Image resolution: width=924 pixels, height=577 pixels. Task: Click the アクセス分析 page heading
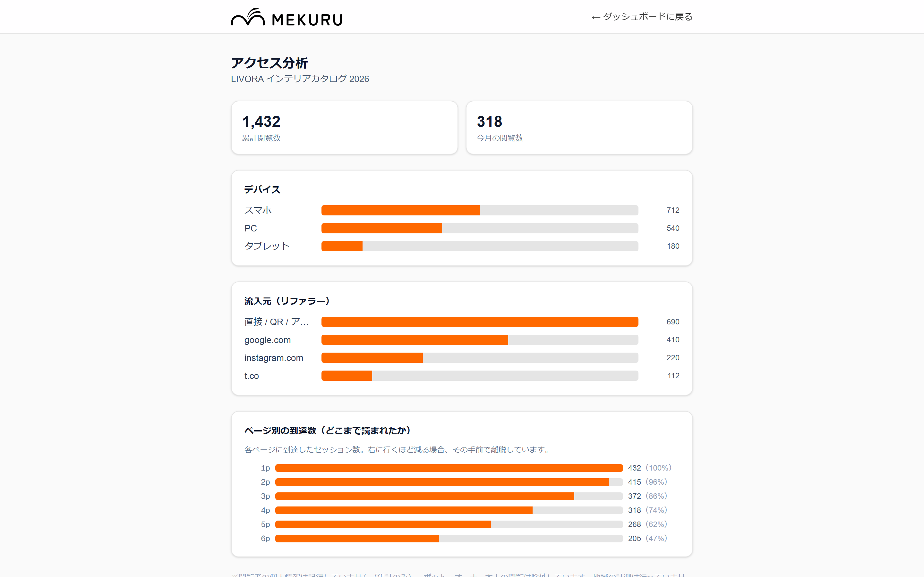(269, 63)
